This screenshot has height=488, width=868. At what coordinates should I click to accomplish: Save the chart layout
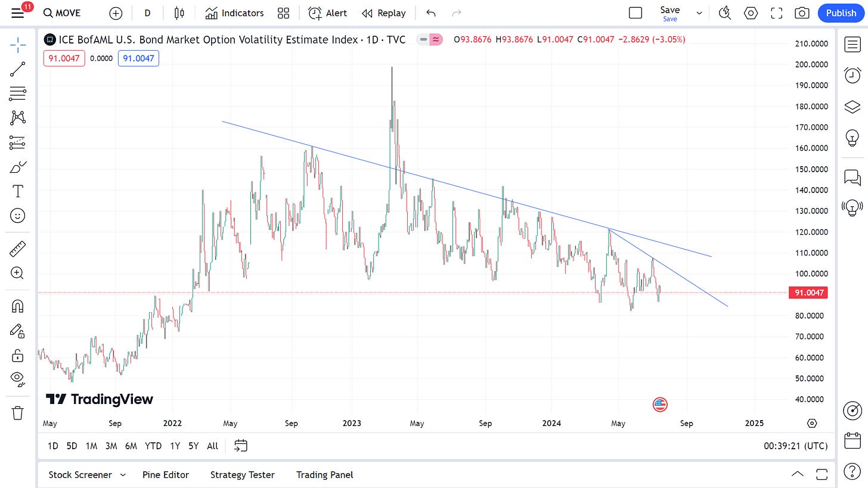coord(670,13)
